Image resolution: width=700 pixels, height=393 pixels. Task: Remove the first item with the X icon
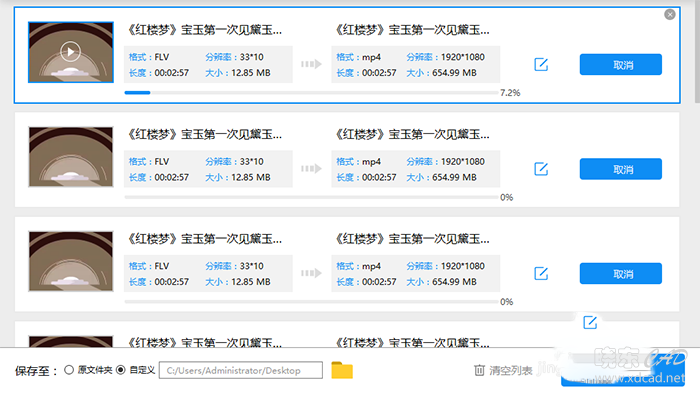click(x=670, y=14)
